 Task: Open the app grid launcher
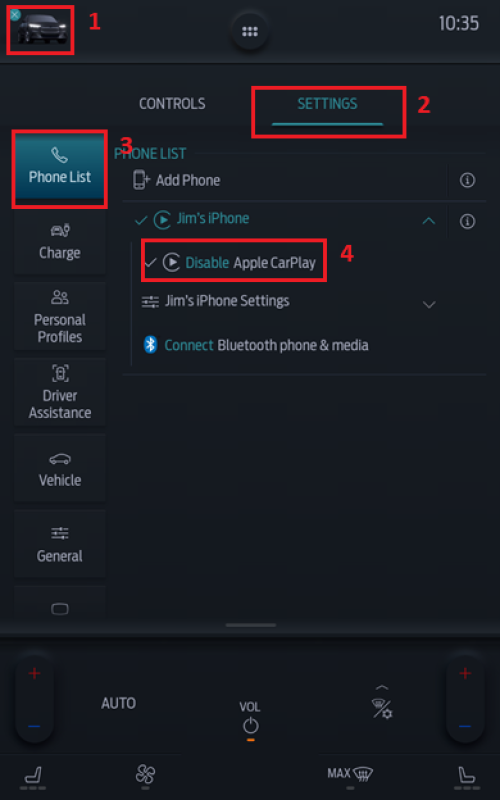(249, 32)
